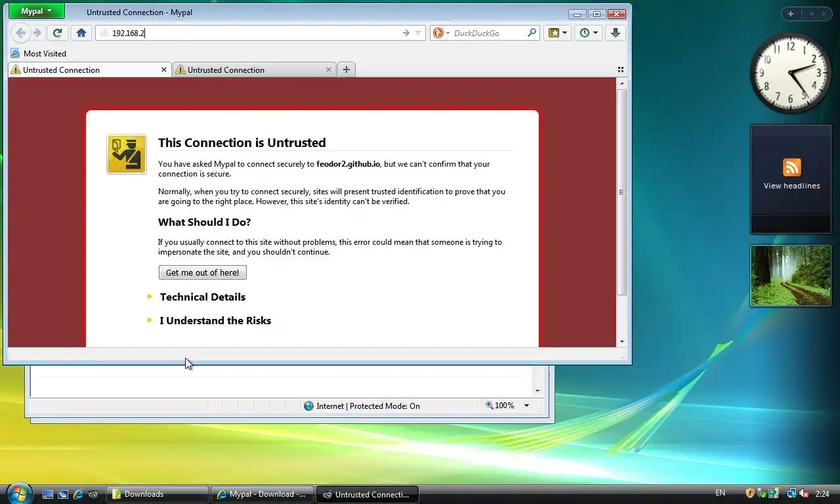The width and height of the screenshot is (840, 504).
Task: Click the analog clock gadget
Action: point(791,72)
